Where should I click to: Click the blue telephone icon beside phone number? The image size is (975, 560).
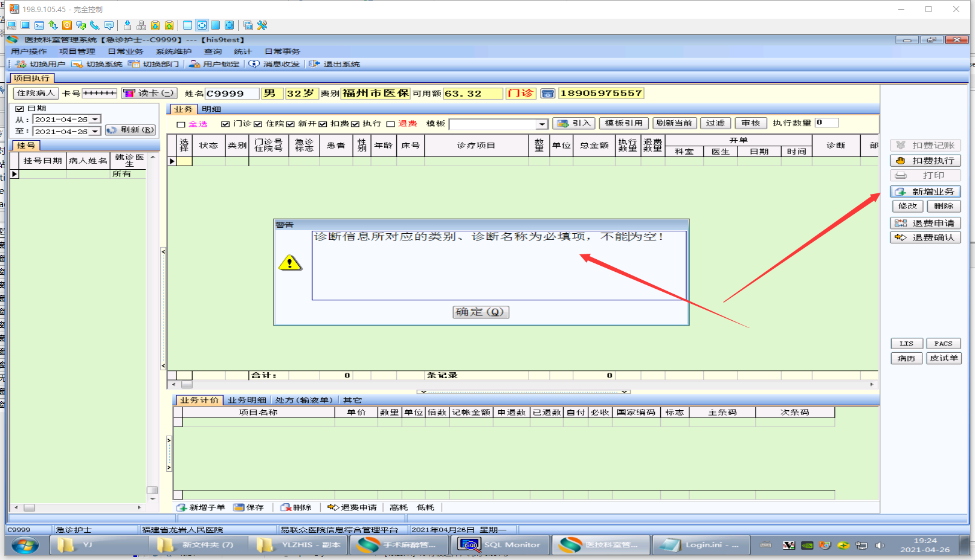click(548, 94)
